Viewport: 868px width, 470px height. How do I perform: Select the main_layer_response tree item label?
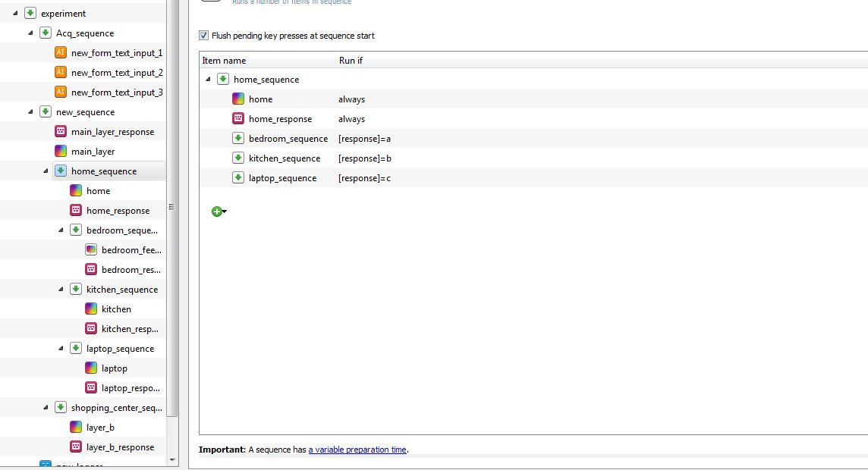tap(113, 132)
